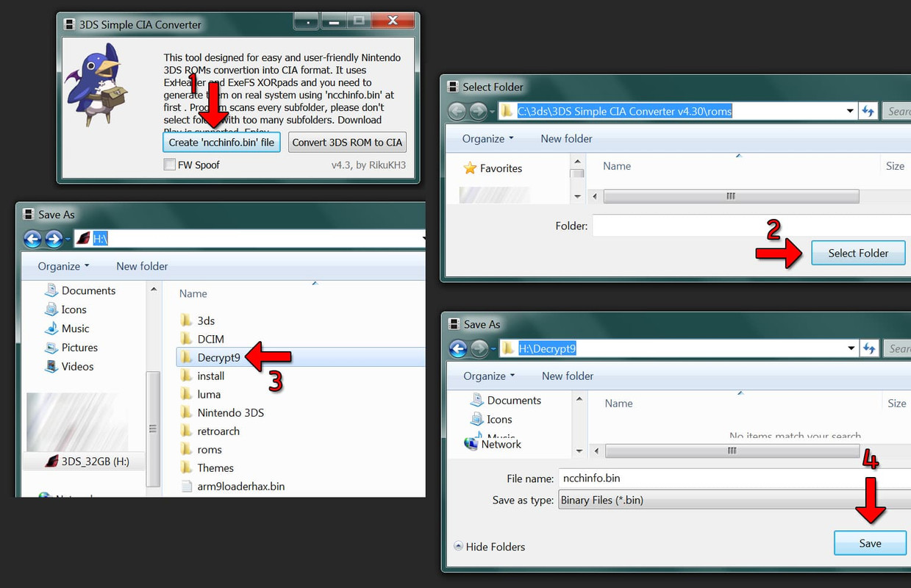Viewport: 911px width, 588px height.
Task: Sort by Size column in Select Folder dialog
Action: click(x=895, y=166)
